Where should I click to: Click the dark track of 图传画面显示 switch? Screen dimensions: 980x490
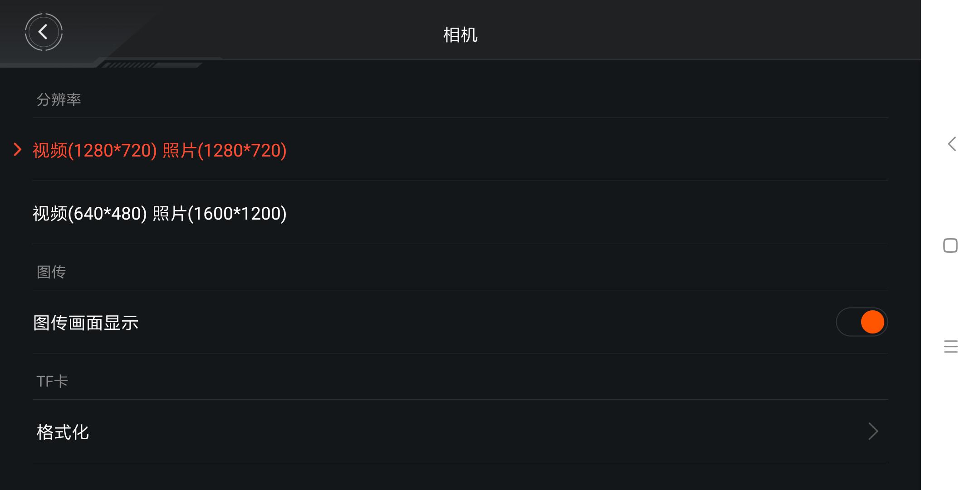(x=848, y=322)
